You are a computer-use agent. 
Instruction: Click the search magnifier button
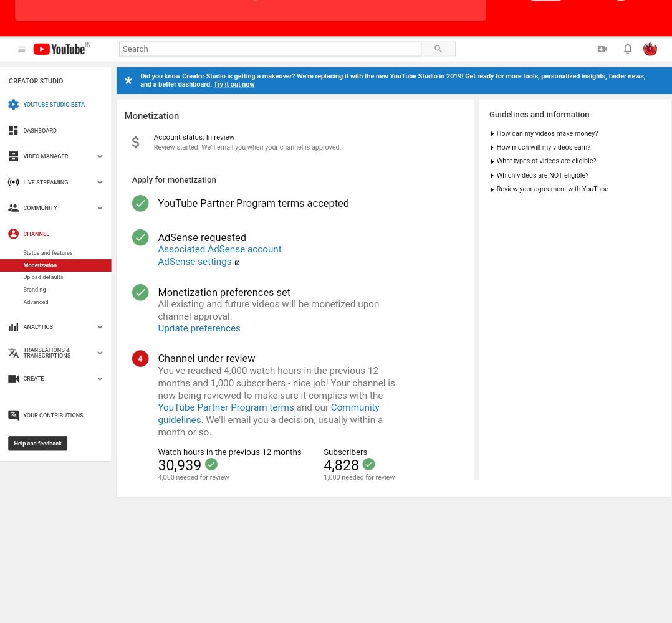pyautogui.click(x=438, y=49)
